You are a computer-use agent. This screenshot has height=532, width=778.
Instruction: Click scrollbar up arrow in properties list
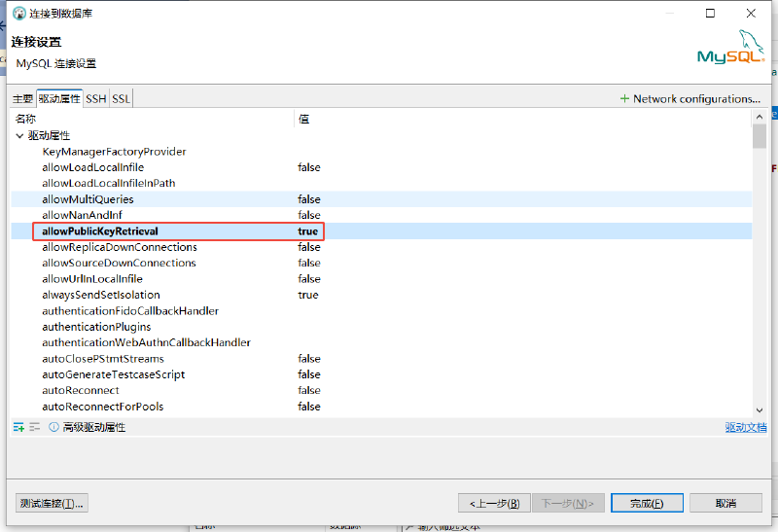coord(760,118)
